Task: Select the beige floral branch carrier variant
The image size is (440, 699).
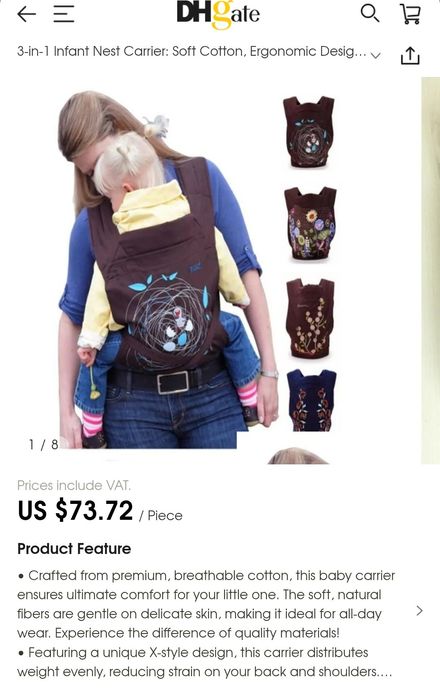Action: (x=310, y=317)
